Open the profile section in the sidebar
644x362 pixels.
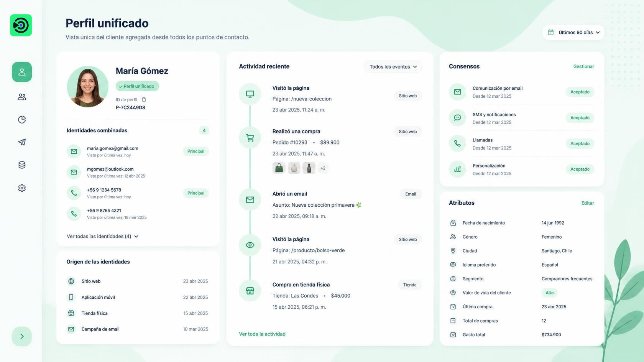22,72
